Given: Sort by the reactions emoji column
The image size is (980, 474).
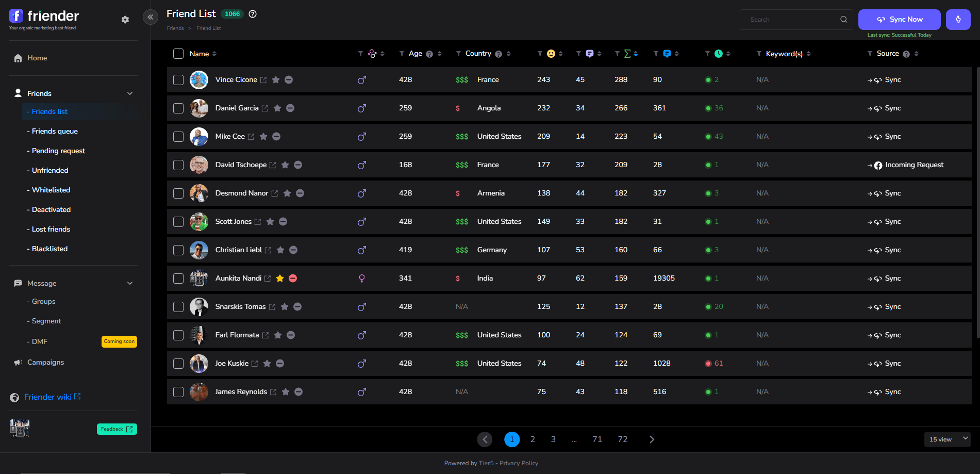Looking at the screenshot, I should pyautogui.click(x=560, y=54).
